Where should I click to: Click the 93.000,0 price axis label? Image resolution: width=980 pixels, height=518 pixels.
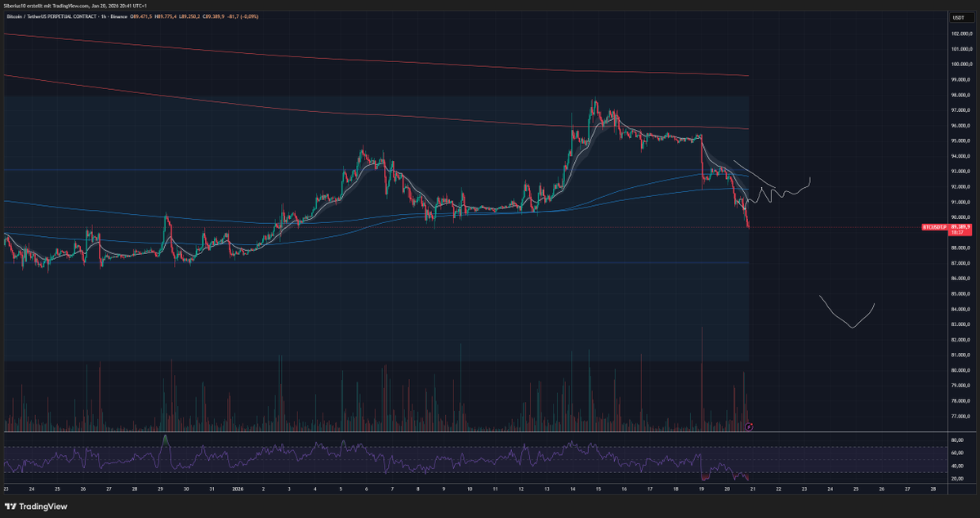pos(959,172)
